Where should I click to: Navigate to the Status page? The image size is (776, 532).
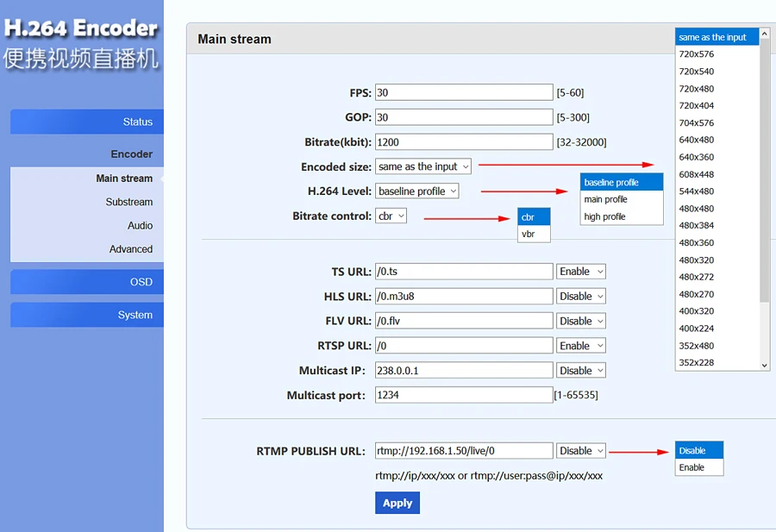[138, 122]
